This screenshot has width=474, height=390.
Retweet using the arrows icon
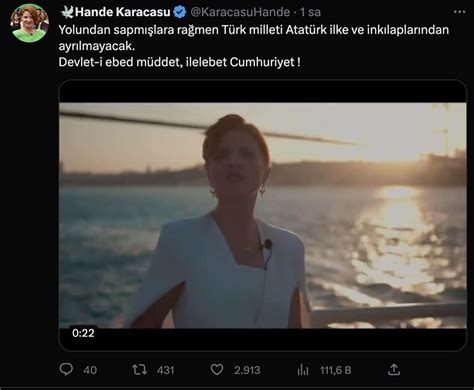pos(139,369)
